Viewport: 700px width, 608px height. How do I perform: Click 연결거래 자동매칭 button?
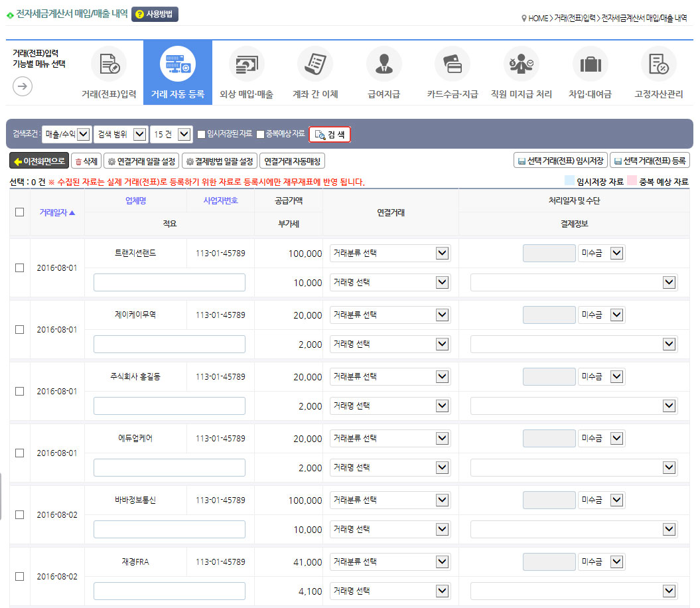click(292, 161)
